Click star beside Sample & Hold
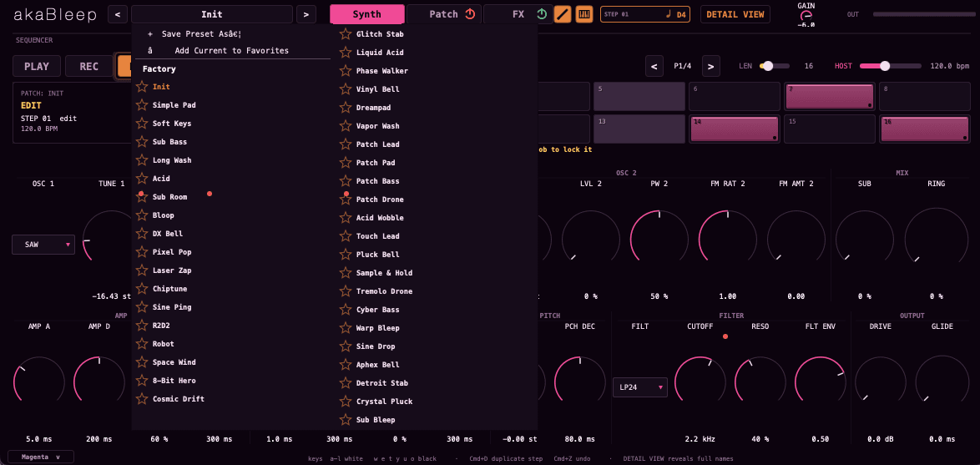 pos(346,272)
